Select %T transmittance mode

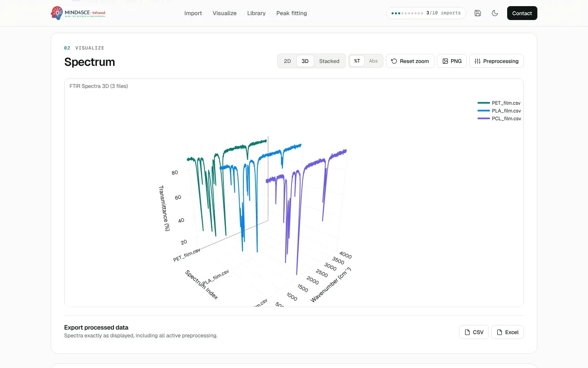(357, 61)
